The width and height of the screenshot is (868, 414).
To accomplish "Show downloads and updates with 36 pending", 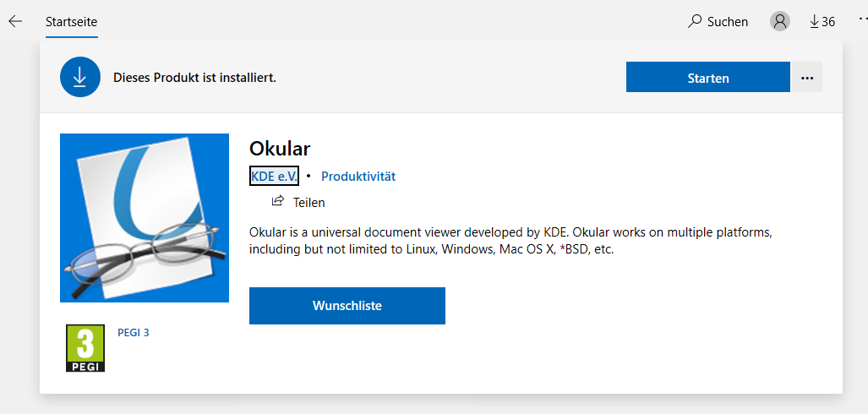I will 822,21.
